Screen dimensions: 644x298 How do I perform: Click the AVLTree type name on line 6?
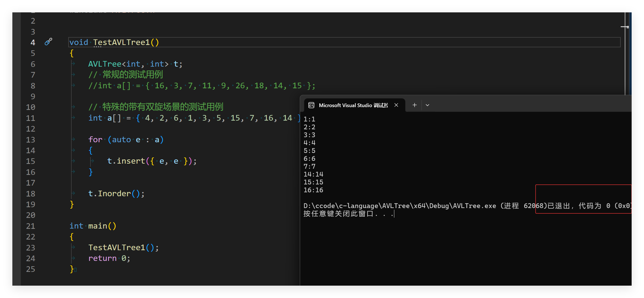tap(105, 64)
